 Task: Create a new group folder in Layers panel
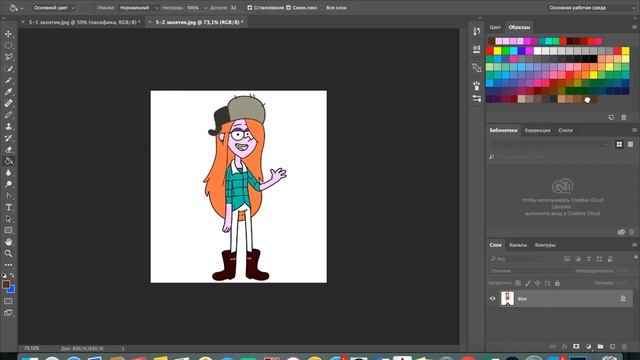[600, 347]
